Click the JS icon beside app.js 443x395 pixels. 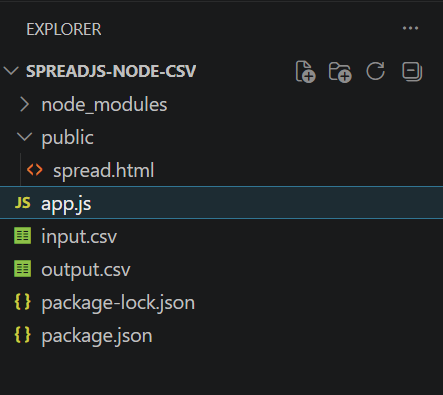pos(23,203)
